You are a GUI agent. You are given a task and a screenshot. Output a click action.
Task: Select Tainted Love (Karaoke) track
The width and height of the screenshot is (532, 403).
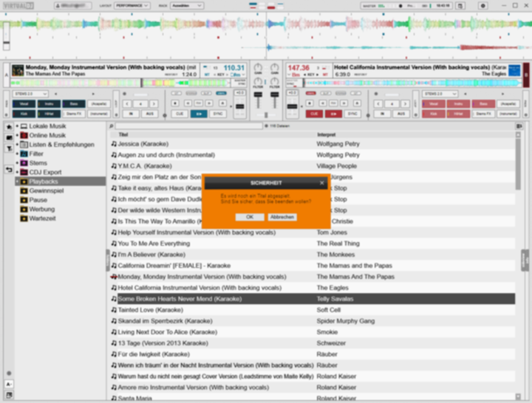[x=312, y=310]
